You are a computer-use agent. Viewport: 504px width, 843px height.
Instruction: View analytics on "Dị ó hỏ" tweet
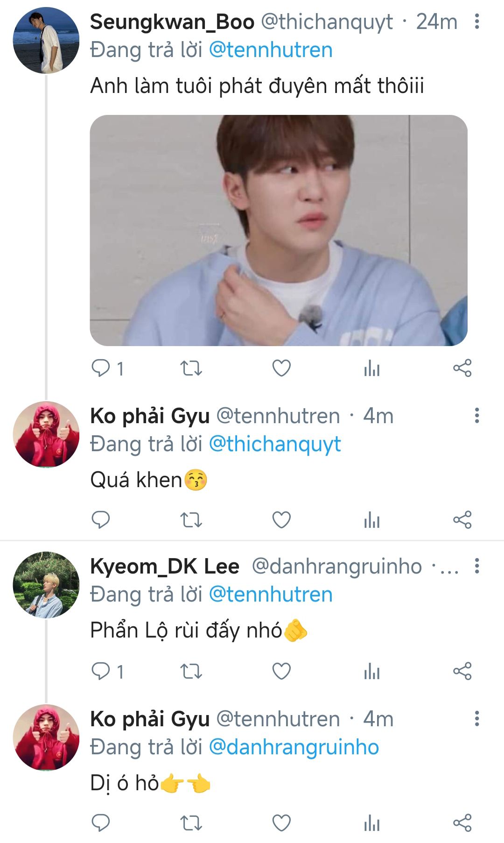[372, 822]
